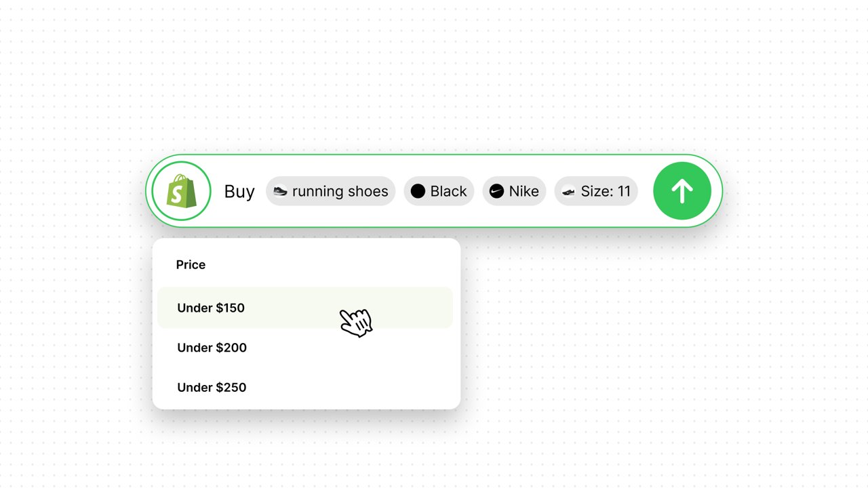Click the shoe icon beside Size: 11
Screen dimensions: 868x488
pyautogui.click(x=568, y=192)
